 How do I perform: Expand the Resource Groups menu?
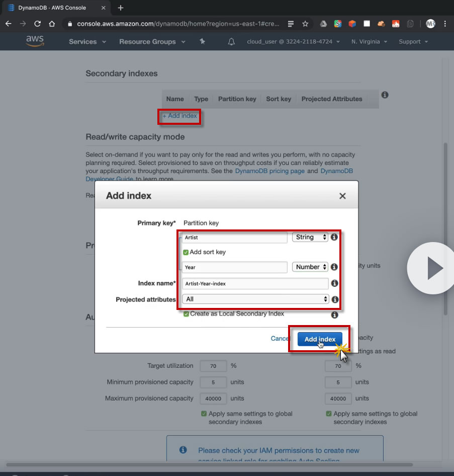coord(152,42)
